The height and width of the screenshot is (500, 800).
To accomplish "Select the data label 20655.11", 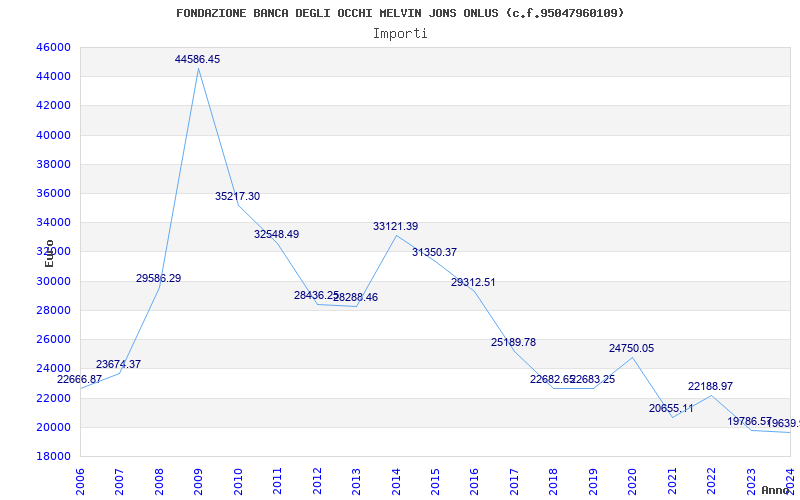I will pyautogui.click(x=671, y=408).
